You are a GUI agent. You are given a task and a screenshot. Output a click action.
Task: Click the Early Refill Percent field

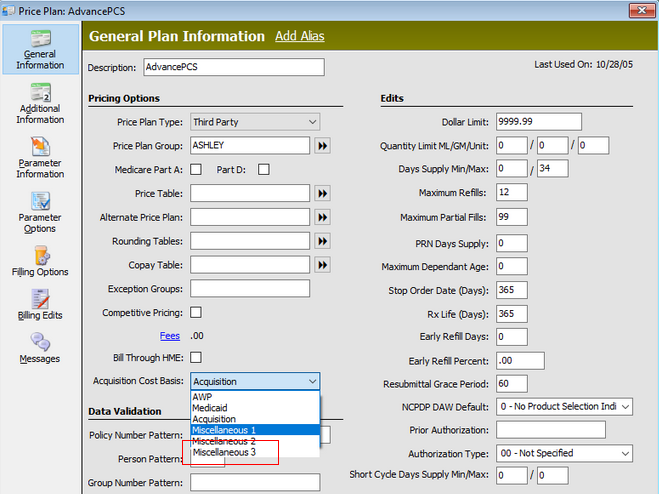click(x=520, y=361)
